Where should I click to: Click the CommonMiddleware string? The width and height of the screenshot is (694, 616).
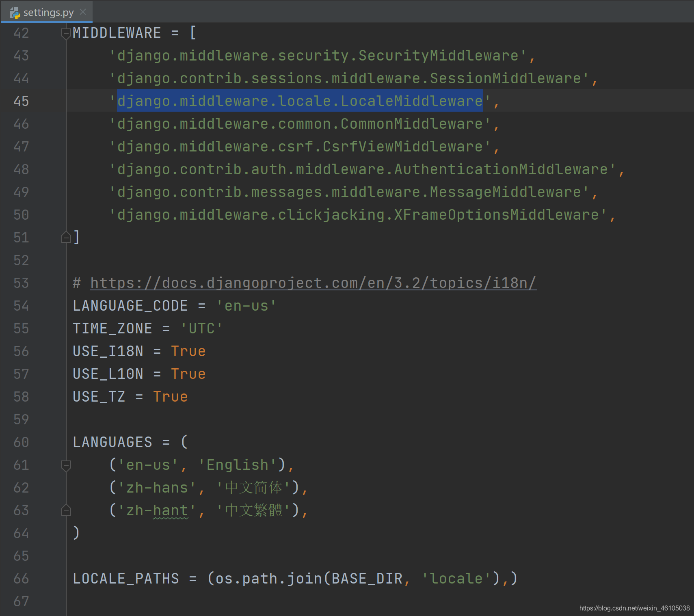tap(300, 124)
